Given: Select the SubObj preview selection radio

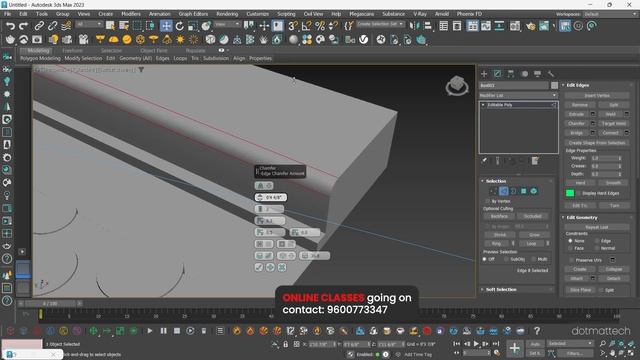Looking at the screenshot, I should click(x=506, y=259).
